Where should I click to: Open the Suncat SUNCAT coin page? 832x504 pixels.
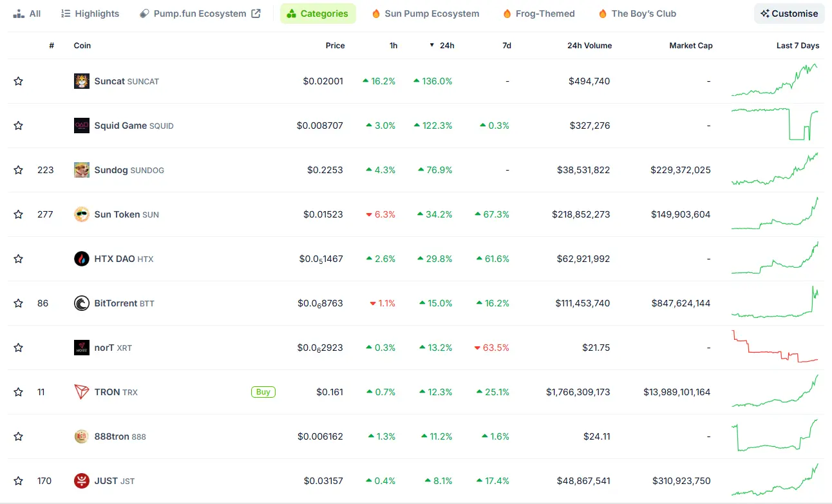(127, 81)
